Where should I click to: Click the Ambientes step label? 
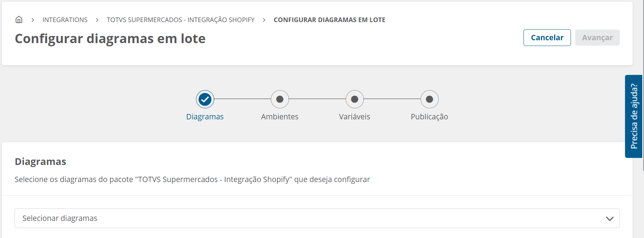280,117
